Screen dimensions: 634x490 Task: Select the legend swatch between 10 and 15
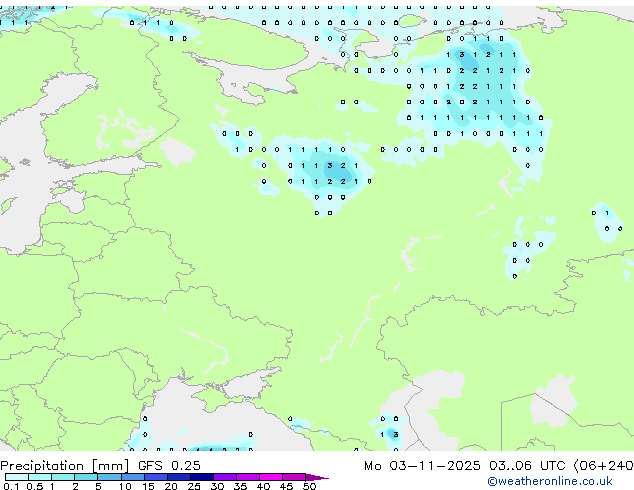pos(133,477)
